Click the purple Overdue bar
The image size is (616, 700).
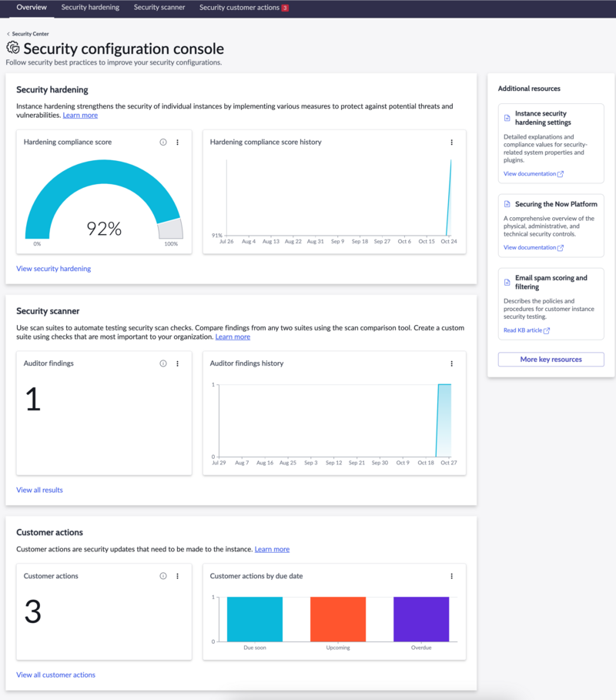[x=421, y=619]
